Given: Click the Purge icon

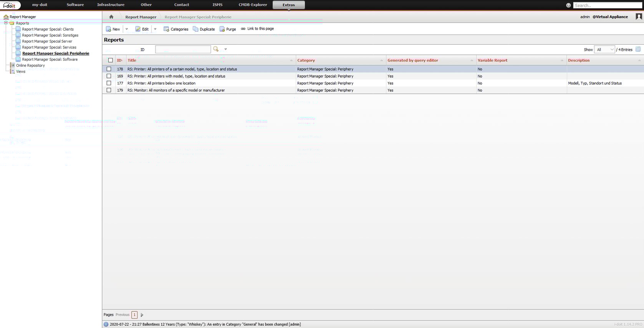Looking at the screenshot, I should (222, 29).
